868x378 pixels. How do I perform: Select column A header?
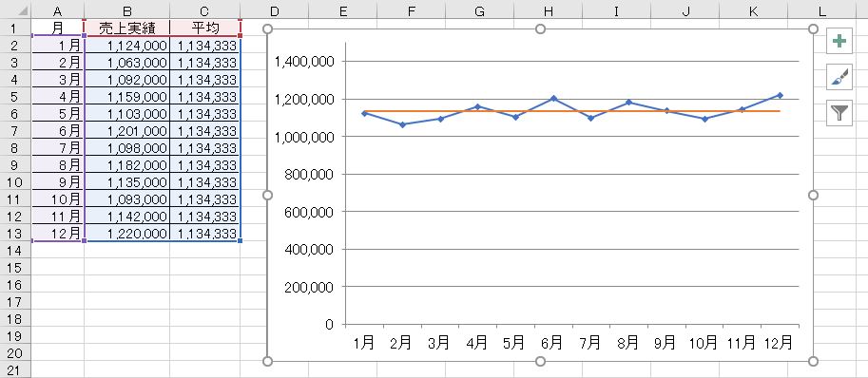58,10
